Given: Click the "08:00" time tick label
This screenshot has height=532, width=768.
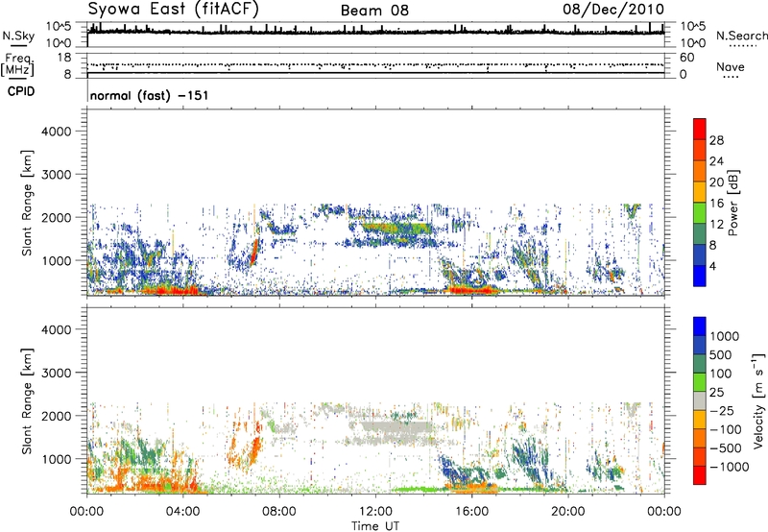Looking at the screenshot, I should tap(279, 512).
